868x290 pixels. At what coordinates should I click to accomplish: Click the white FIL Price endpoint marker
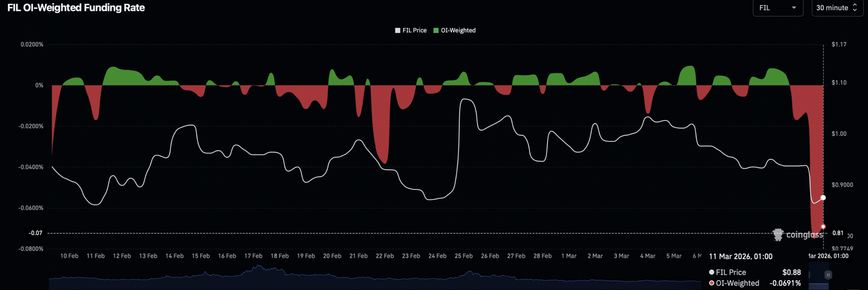tap(823, 198)
